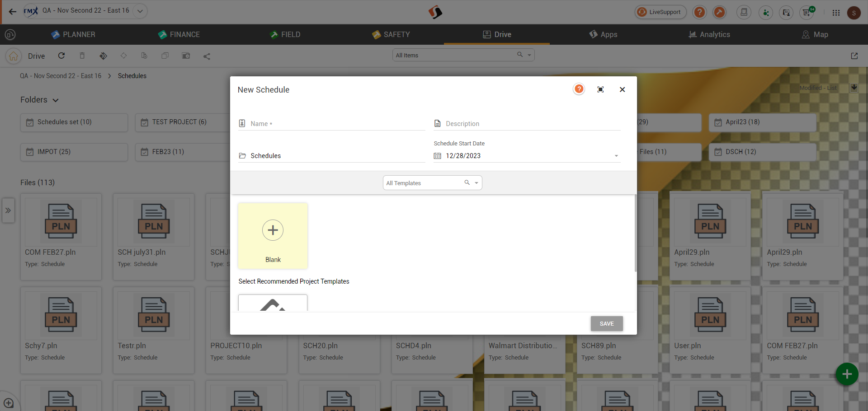Select the Testr.pln file
The image size is (868, 411).
(x=154, y=330)
